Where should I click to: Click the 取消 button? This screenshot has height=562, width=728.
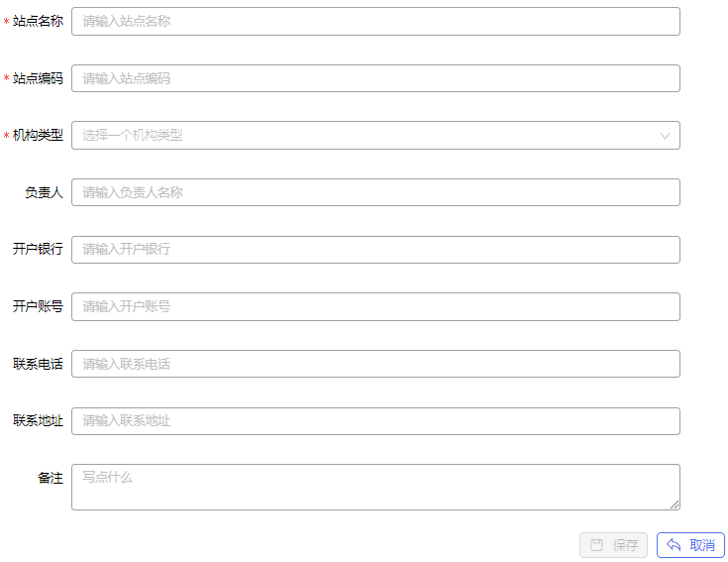[690, 545]
